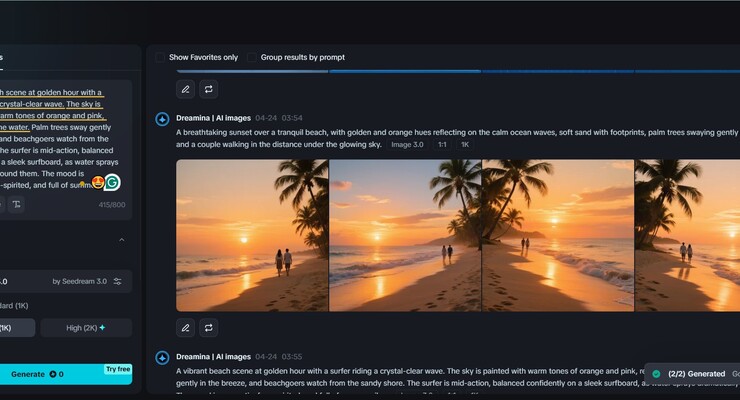740x400 pixels.
Task: Click the Dreamina avatar icon beside the sunset prompt
Action: click(x=162, y=119)
